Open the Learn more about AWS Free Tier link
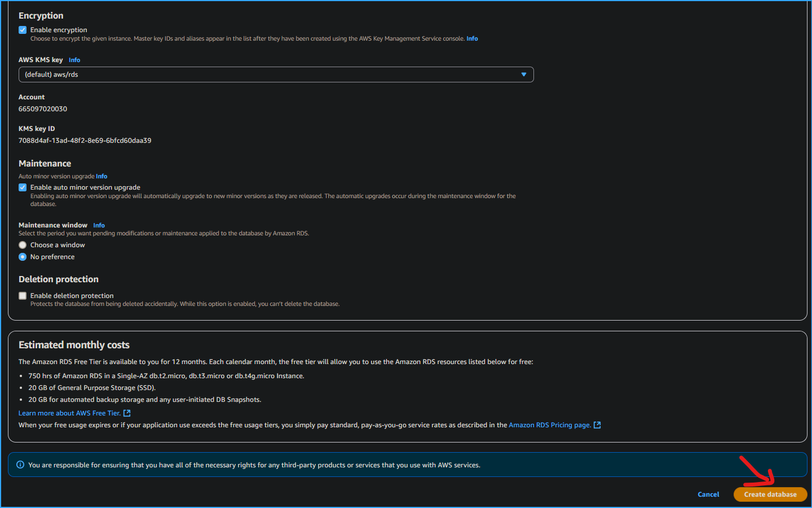 pyautogui.click(x=69, y=413)
